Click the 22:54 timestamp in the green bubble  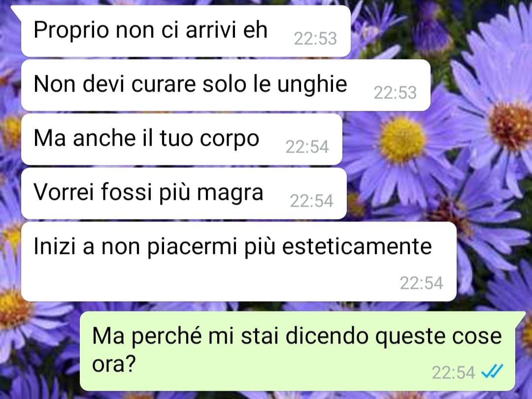453,372
